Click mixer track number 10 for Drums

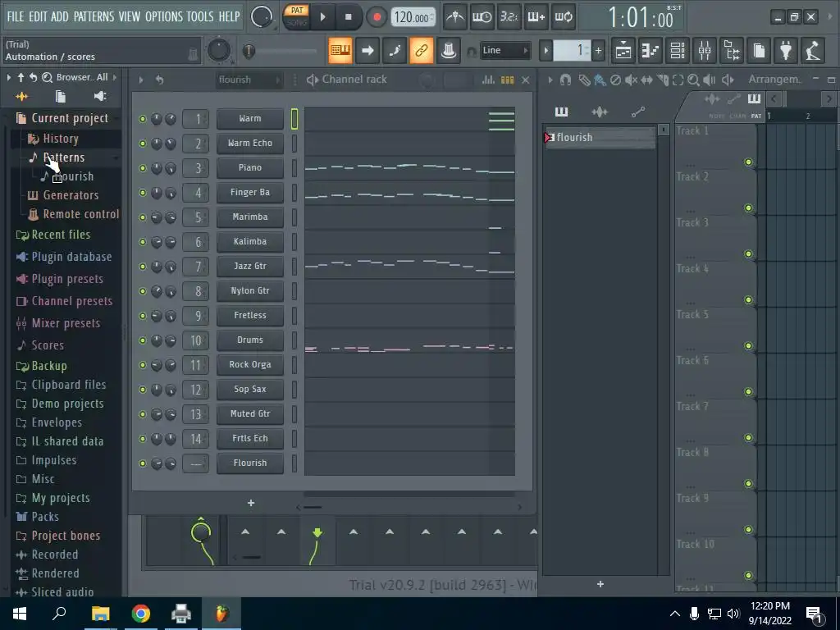[x=195, y=340]
